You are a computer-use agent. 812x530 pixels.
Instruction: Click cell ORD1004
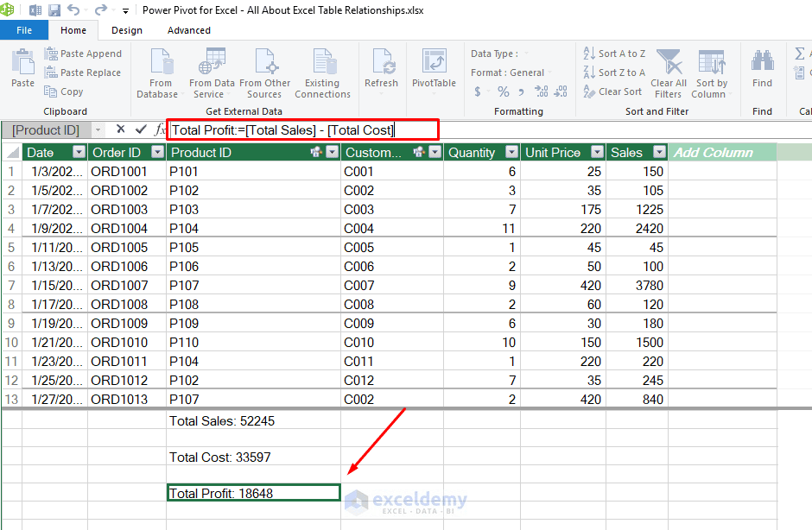pyautogui.click(x=127, y=228)
